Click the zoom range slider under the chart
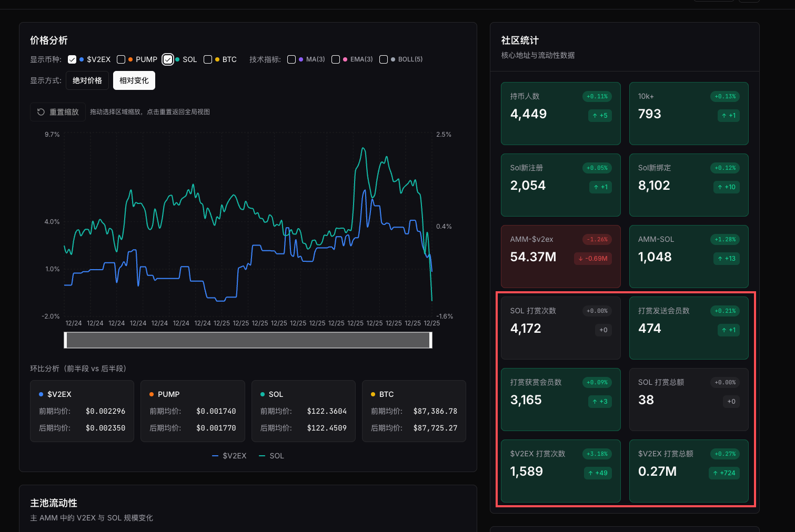This screenshot has height=532, width=795. (x=247, y=340)
